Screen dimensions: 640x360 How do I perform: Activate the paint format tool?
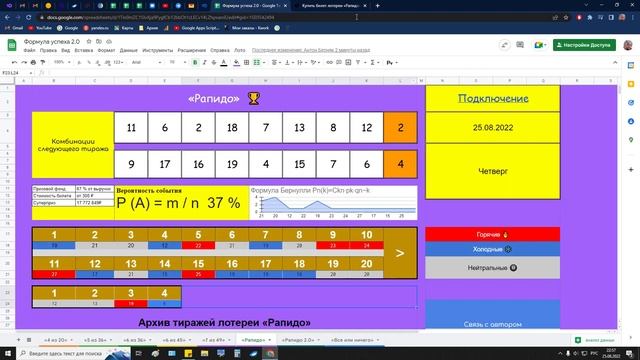pos(42,62)
